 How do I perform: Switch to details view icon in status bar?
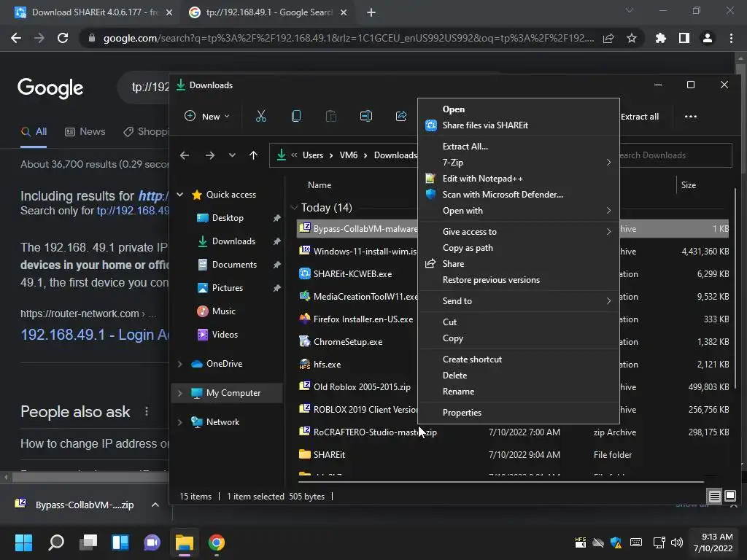click(x=715, y=496)
